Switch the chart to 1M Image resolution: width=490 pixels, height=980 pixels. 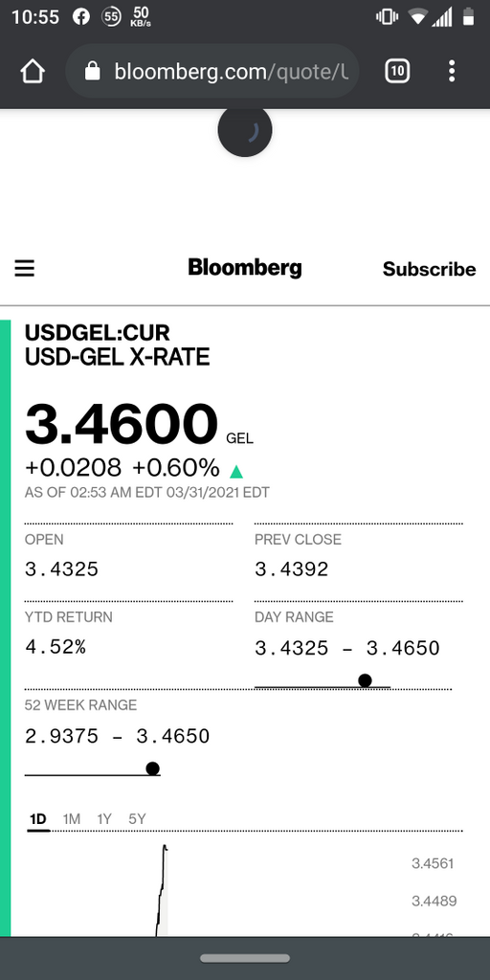point(72,819)
